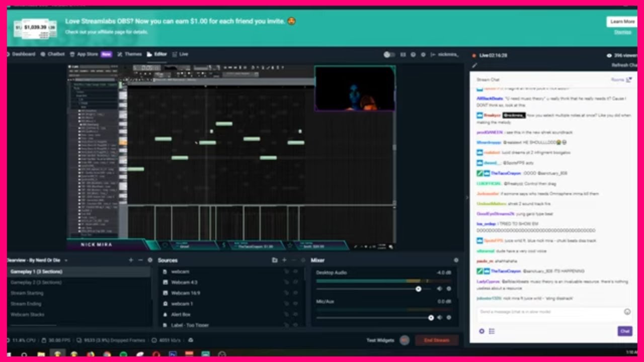
Task: Click the webcam preview thumbnail in editor
Action: tap(355, 88)
